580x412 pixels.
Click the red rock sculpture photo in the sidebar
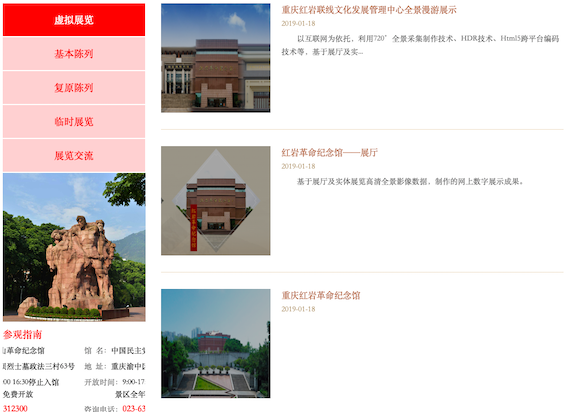click(74, 247)
